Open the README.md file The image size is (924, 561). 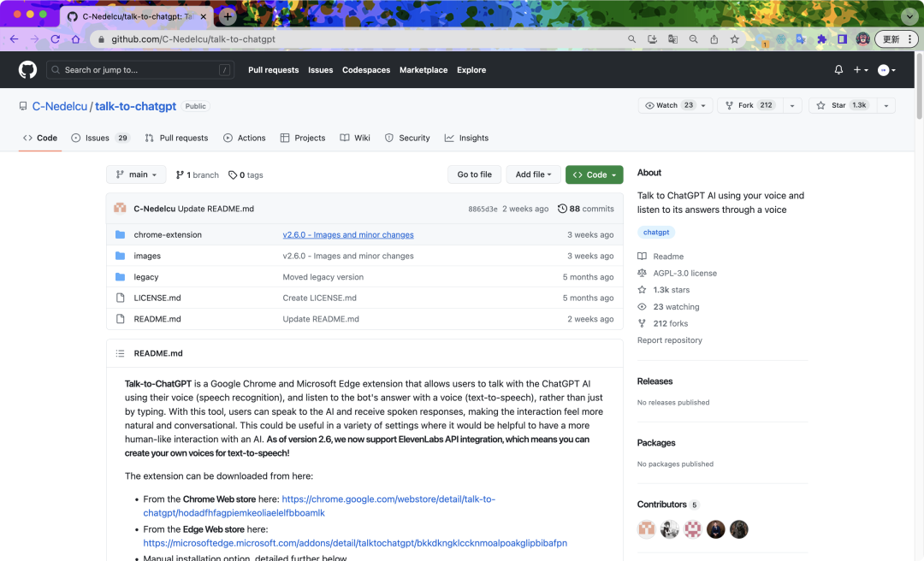(x=157, y=319)
